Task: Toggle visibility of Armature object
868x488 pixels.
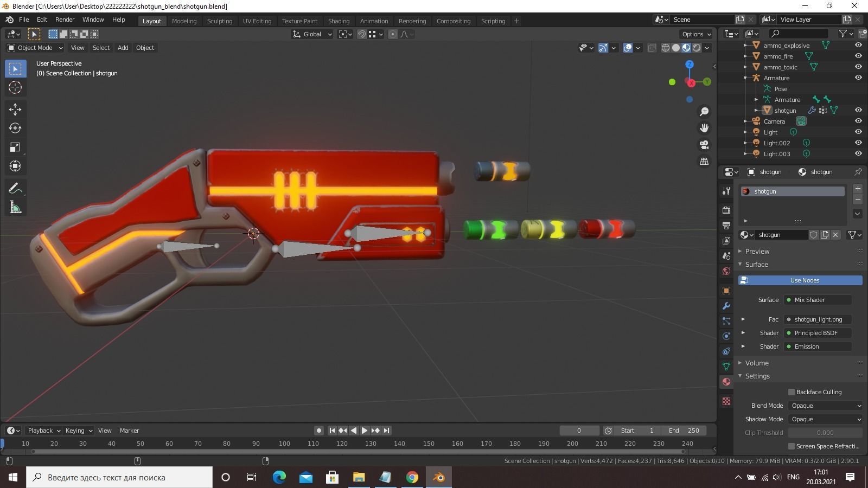Action: pos(858,78)
